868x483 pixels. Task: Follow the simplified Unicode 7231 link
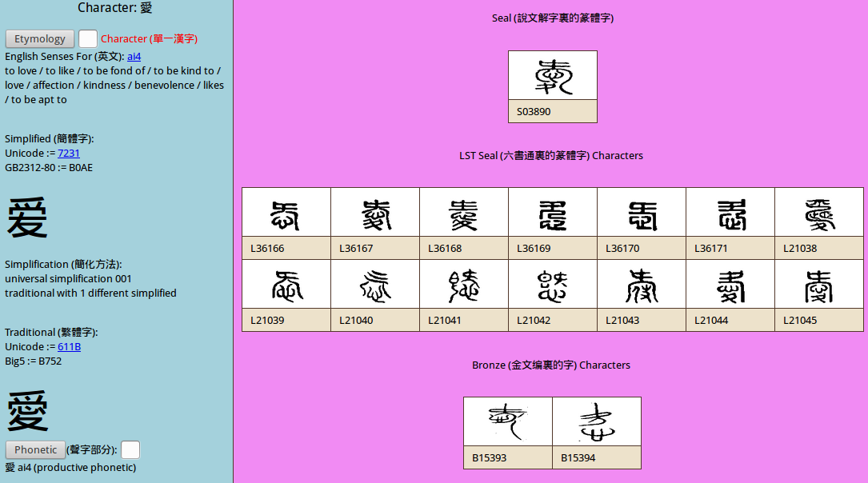tap(69, 153)
